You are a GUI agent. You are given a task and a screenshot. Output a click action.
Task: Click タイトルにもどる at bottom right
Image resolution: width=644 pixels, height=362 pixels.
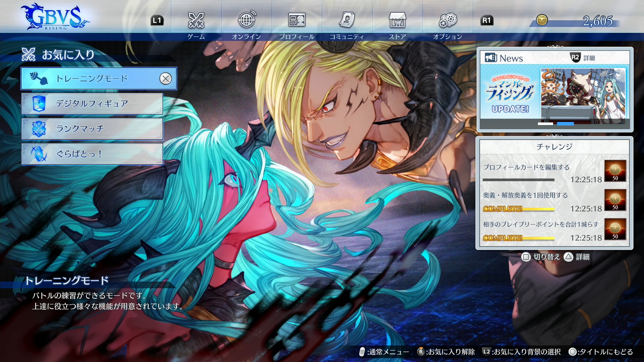[x=601, y=352]
